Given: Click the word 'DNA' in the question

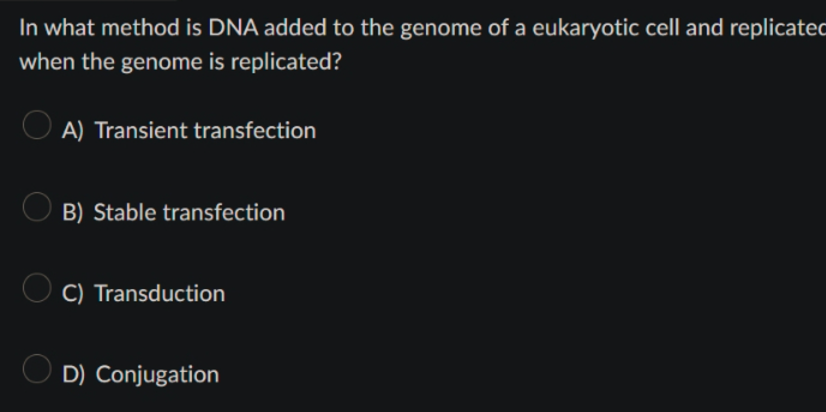Looking at the screenshot, I should [x=233, y=27].
